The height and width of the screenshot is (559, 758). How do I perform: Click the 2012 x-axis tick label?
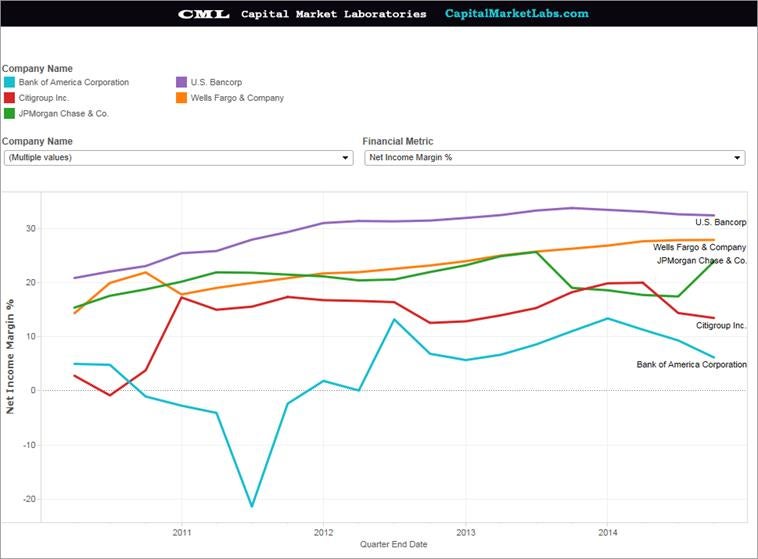tap(323, 533)
